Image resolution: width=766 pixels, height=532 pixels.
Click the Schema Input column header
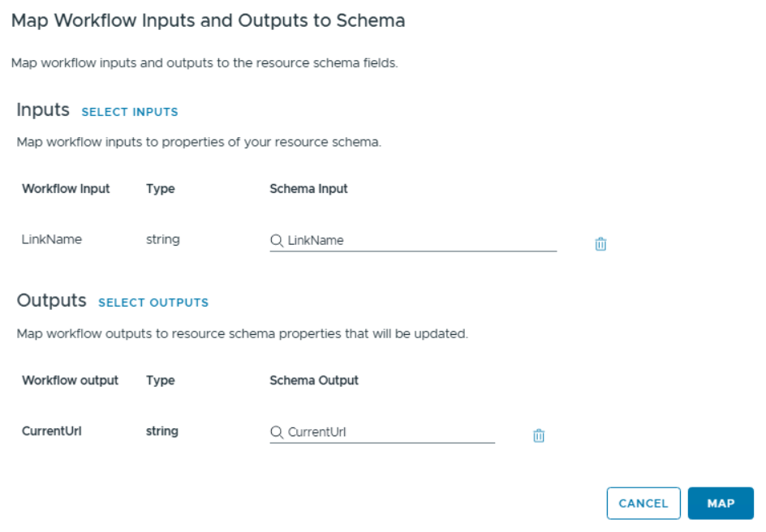point(308,188)
